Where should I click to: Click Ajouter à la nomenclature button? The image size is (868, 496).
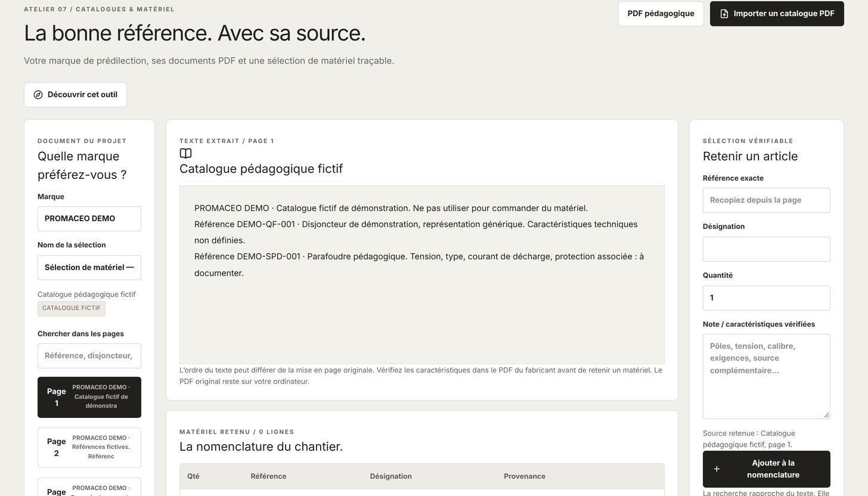[766, 469]
